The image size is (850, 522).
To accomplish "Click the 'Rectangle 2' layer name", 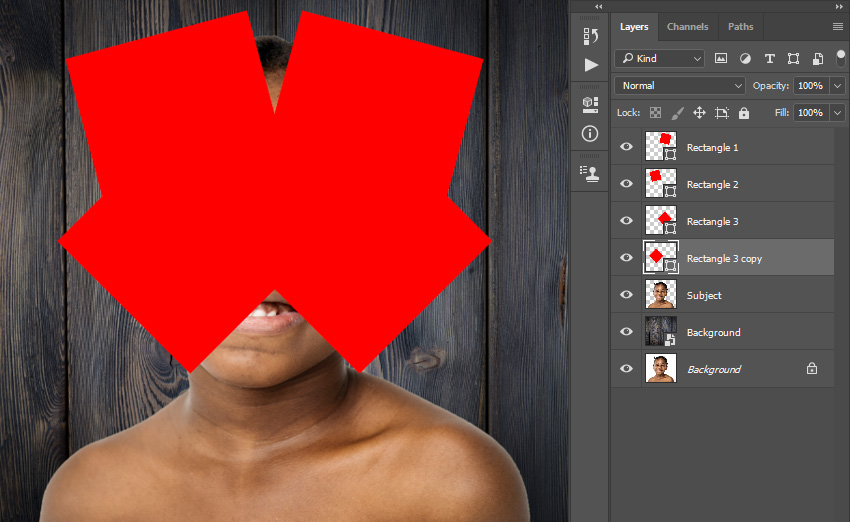I will (x=712, y=184).
